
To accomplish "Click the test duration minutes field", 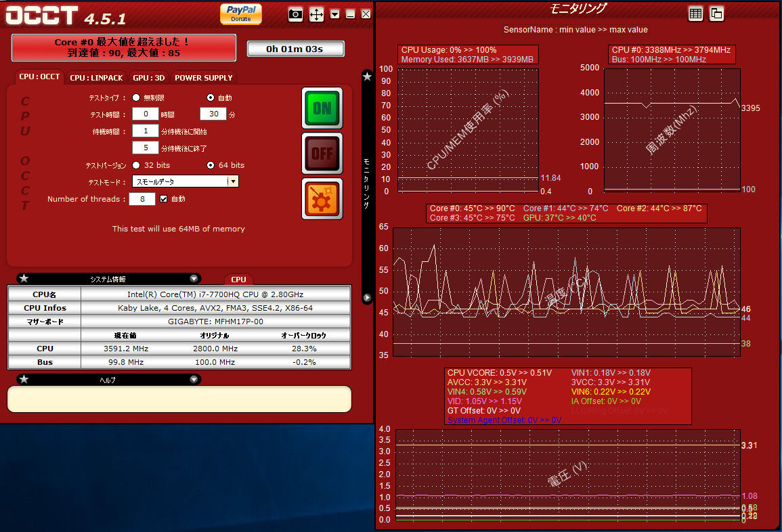I will click(x=213, y=114).
